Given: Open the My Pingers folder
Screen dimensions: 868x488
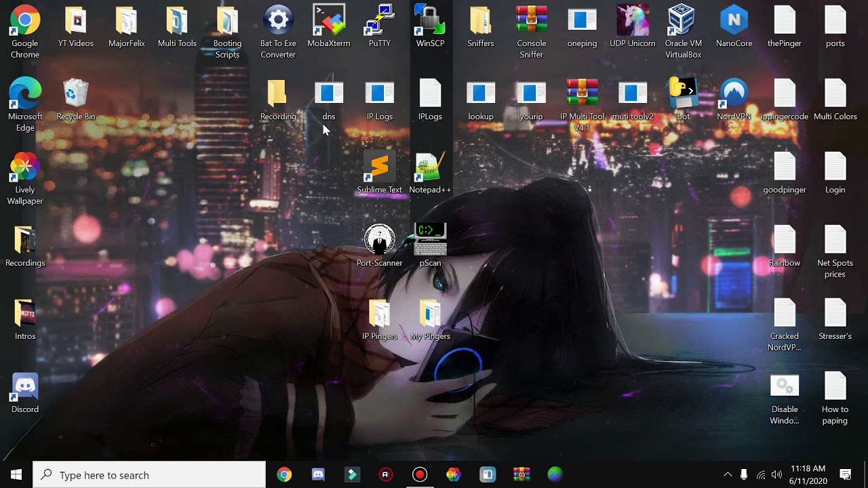Looking at the screenshot, I should click(430, 314).
